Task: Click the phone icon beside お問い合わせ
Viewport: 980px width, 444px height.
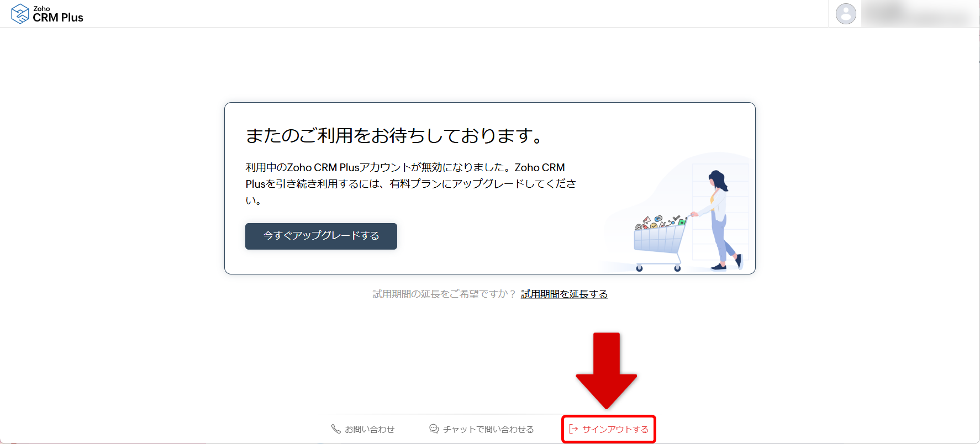Action: point(335,429)
